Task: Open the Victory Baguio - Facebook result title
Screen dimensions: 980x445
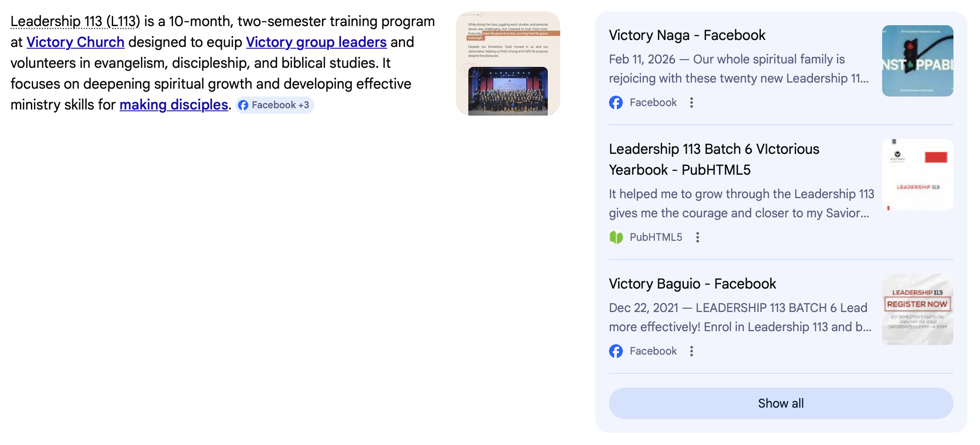Action: (692, 284)
